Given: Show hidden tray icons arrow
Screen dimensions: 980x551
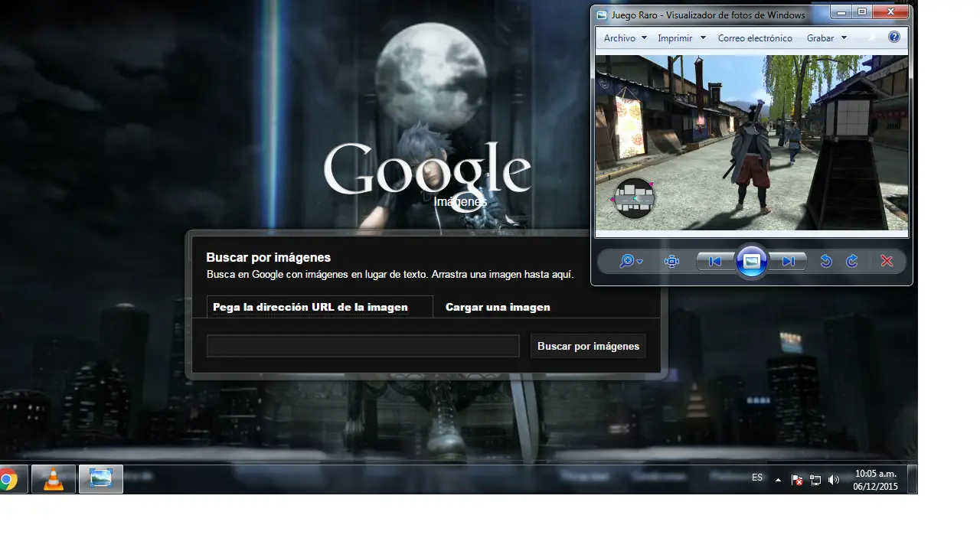Looking at the screenshot, I should (778, 480).
